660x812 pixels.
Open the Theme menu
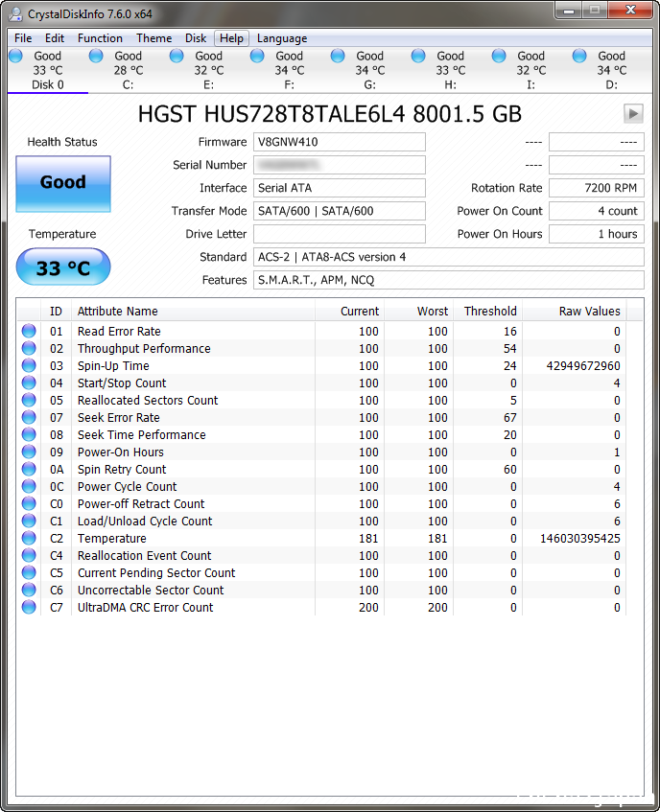pyautogui.click(x=153, y=38)
